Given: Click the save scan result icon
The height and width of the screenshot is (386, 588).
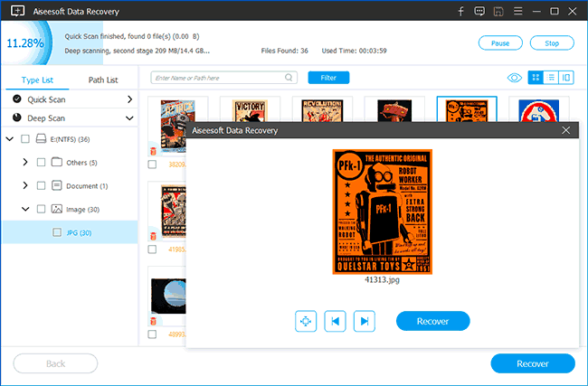Looking at the screenshot, I should pyautogui.click(x=498, y=12).
